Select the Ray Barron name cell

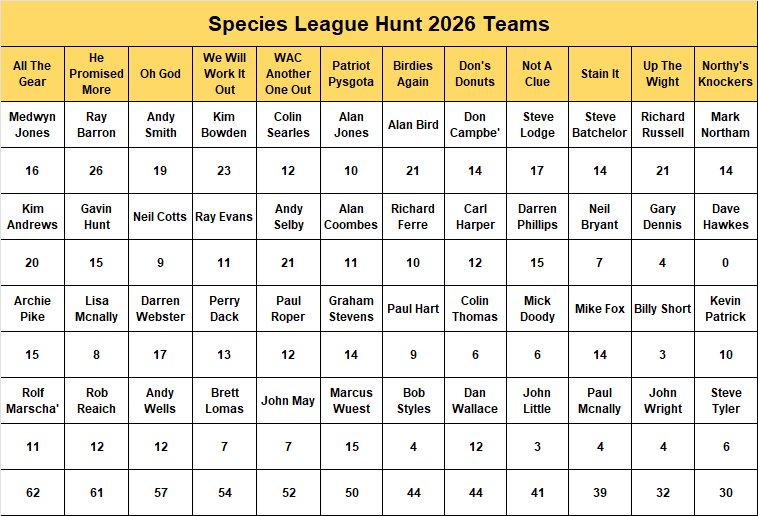96,125
